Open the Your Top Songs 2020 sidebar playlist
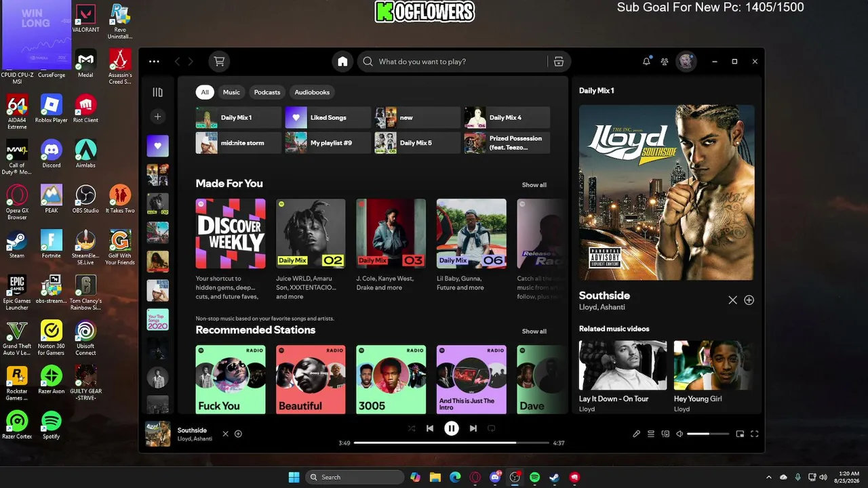Screen dimensions: 868x488 tap(158, 319)
